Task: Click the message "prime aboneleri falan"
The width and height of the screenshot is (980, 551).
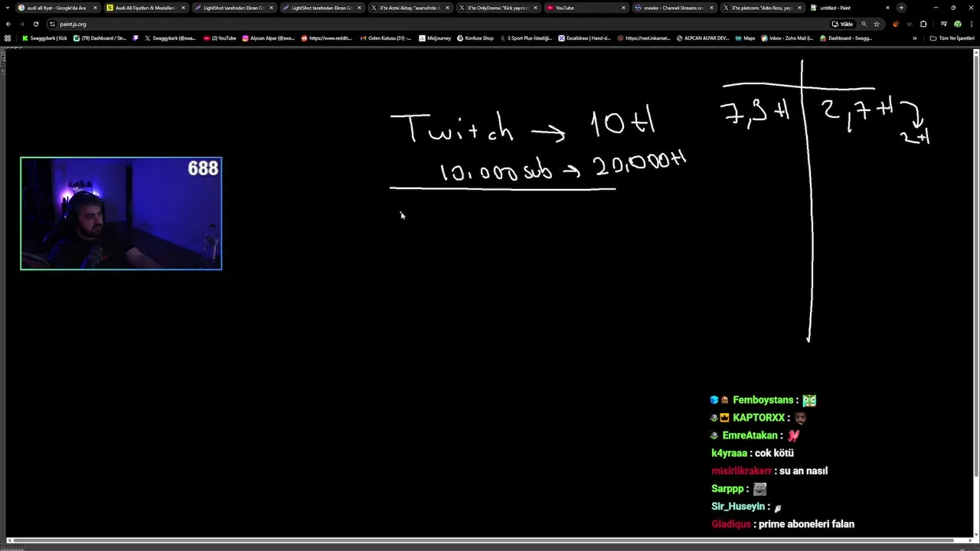Action: click(x=806, y=524)
